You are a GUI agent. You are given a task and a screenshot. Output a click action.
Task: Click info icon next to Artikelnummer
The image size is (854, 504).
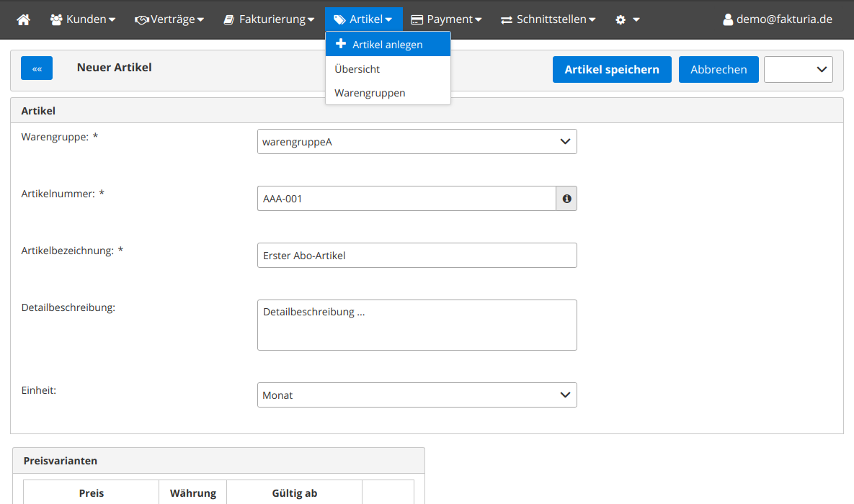566,199
